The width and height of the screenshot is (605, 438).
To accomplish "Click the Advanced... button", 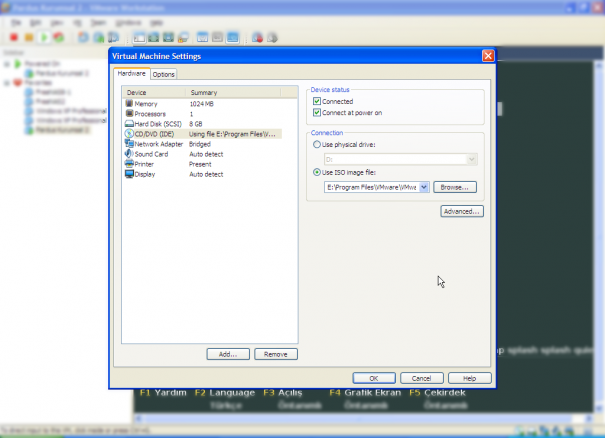I will coord(461,211).
